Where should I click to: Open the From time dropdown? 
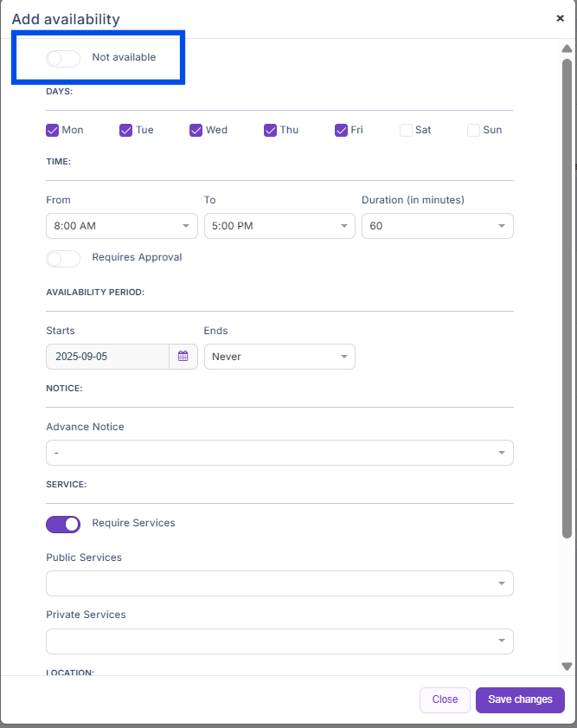click(121, 226)
